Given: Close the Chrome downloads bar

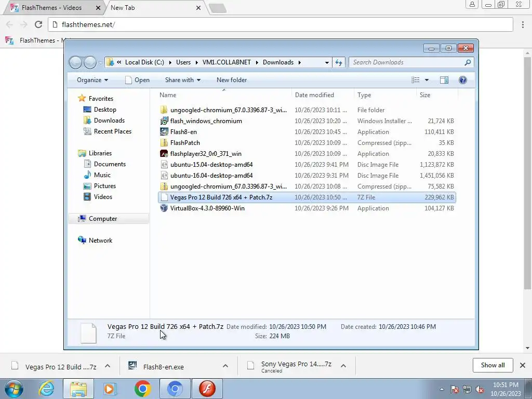Looking at the screenshot, I should 523,365.
